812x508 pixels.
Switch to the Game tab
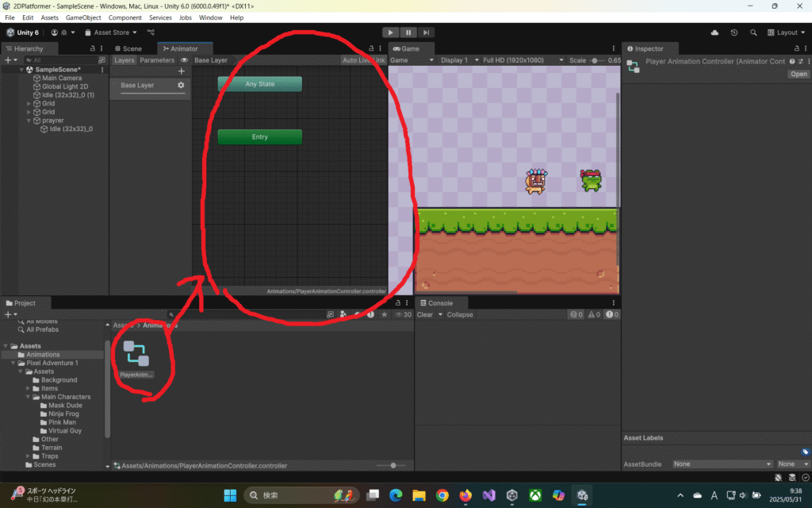pyautogui.click(x=406, y=48)
